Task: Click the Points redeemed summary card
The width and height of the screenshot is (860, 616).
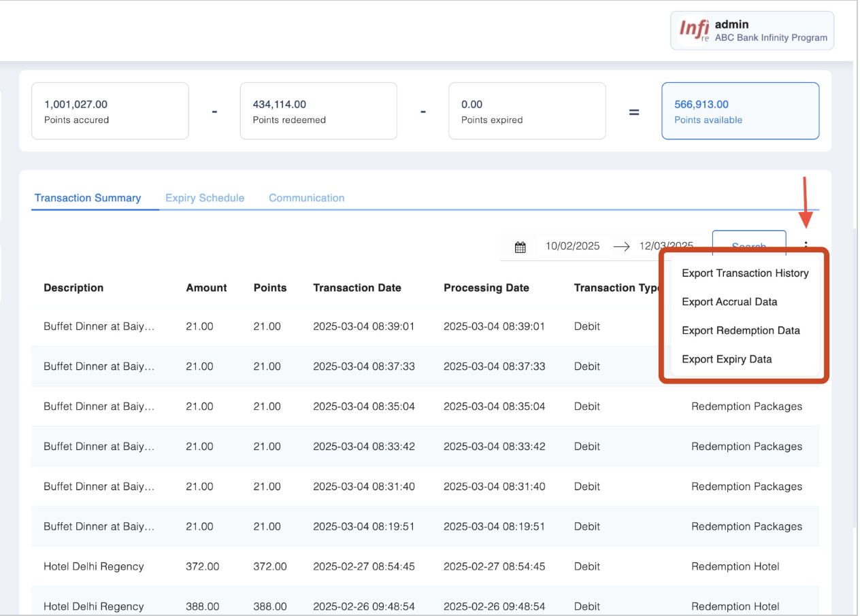Action: coord(318,112)
